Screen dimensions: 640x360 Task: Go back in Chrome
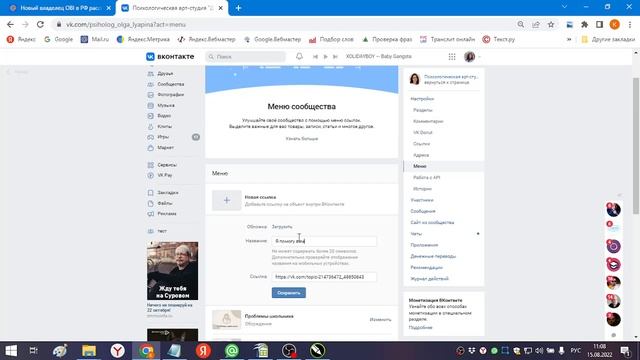(10, 24)
